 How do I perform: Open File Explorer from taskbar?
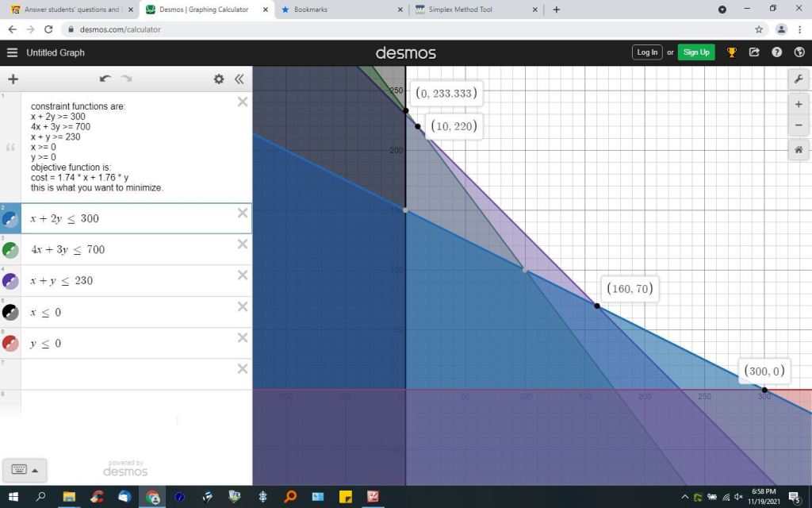[69, 497]
